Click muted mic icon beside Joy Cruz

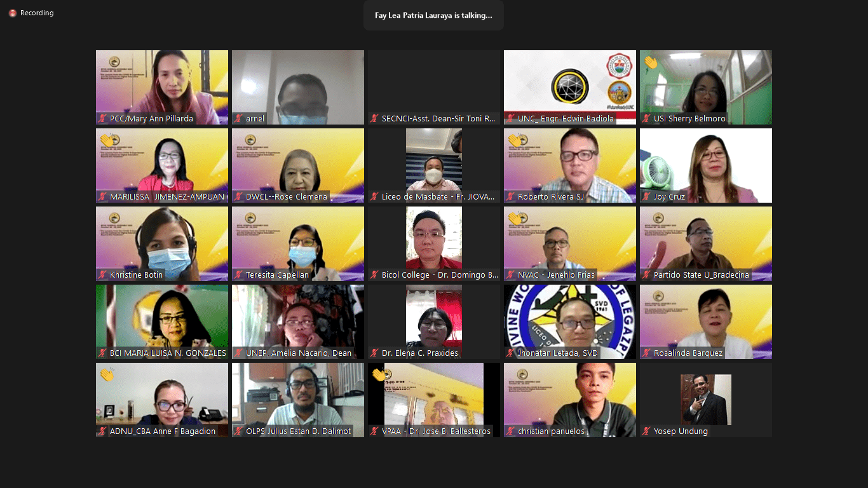[x=646, y=197]
